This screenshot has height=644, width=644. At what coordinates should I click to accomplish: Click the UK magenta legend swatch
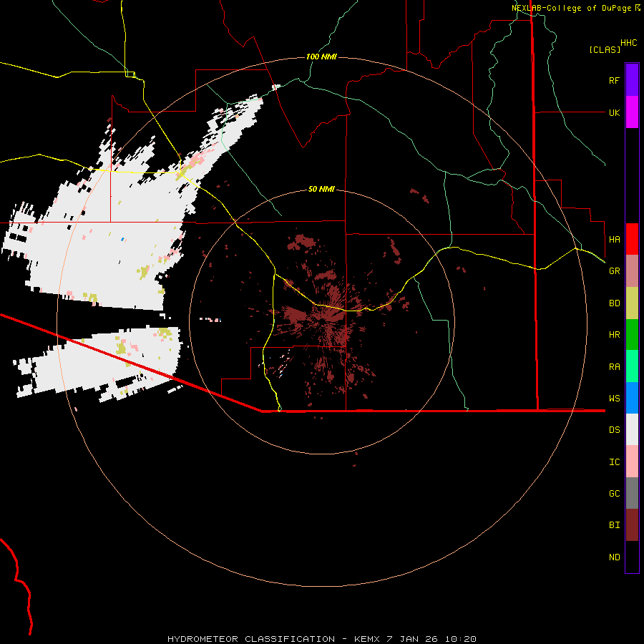point(632,112)
